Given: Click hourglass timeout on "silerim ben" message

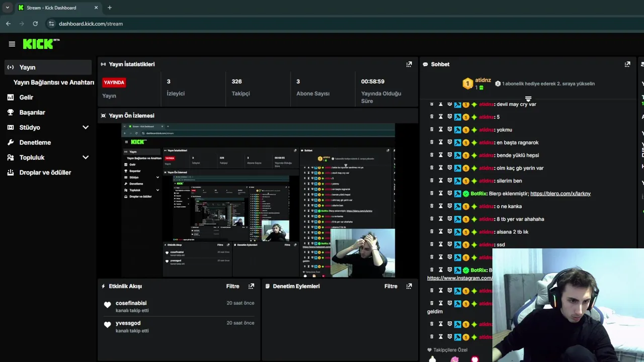Looking at the screenshot, I should (x=441, y=180).
